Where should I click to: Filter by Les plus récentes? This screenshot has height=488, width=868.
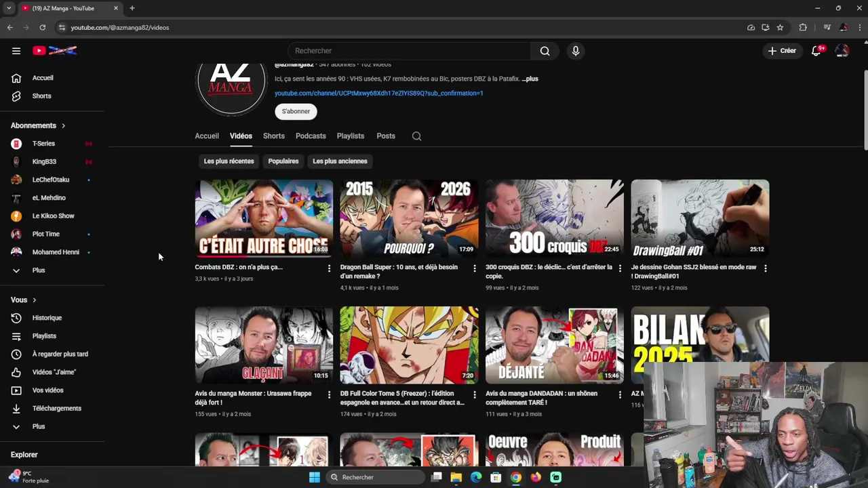[x=229, y=161]
